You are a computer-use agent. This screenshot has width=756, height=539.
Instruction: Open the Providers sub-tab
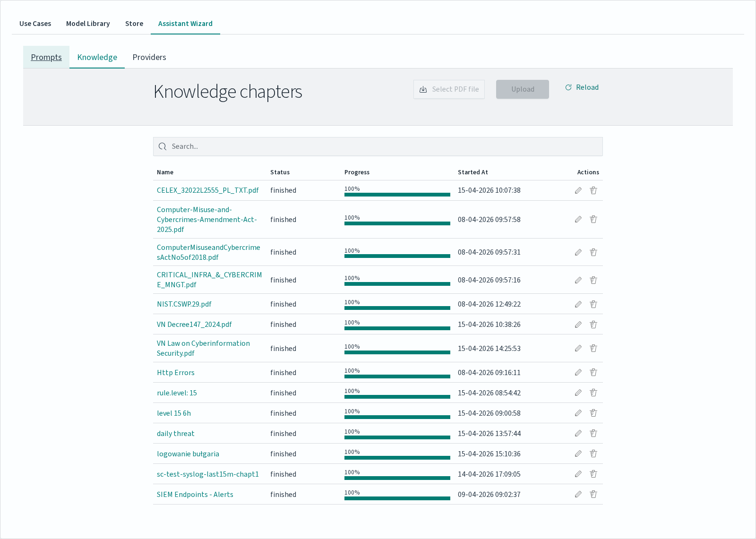point(149,57)
